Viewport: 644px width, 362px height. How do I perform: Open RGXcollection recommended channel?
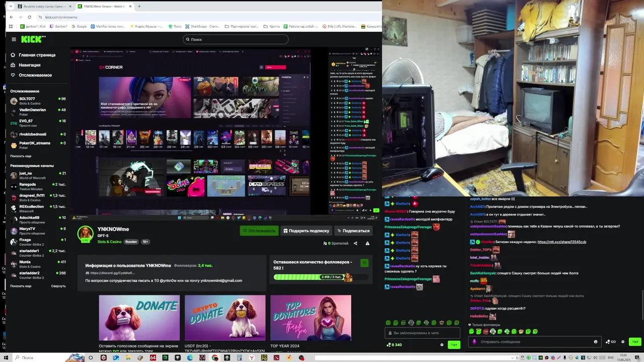(x=38, y=209)
